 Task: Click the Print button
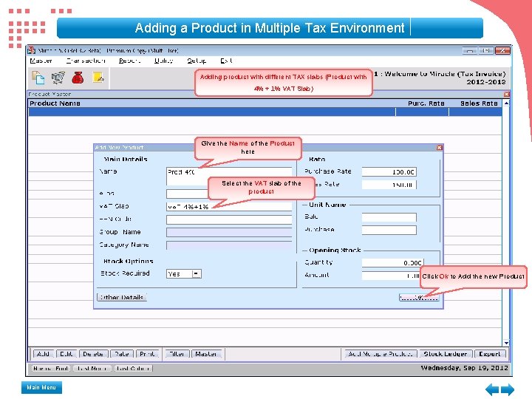147,354
